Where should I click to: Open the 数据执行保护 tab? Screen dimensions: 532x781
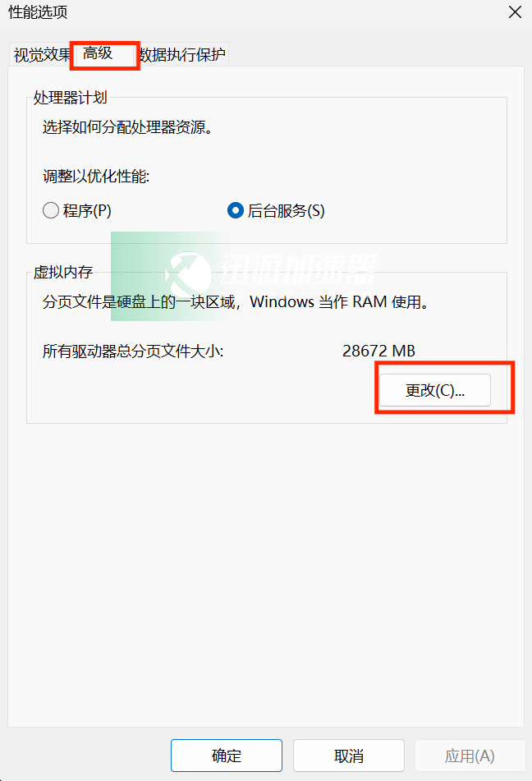(183, 54)
